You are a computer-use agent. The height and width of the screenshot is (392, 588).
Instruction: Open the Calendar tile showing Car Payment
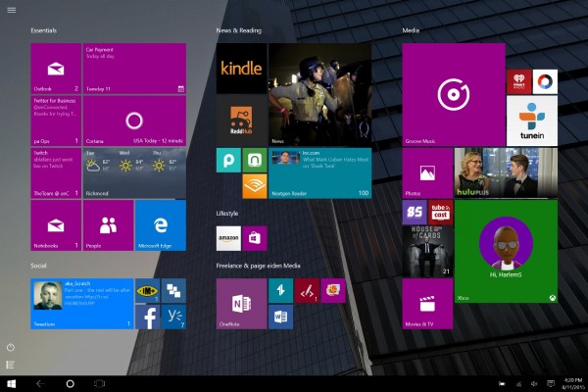(134, 69)
